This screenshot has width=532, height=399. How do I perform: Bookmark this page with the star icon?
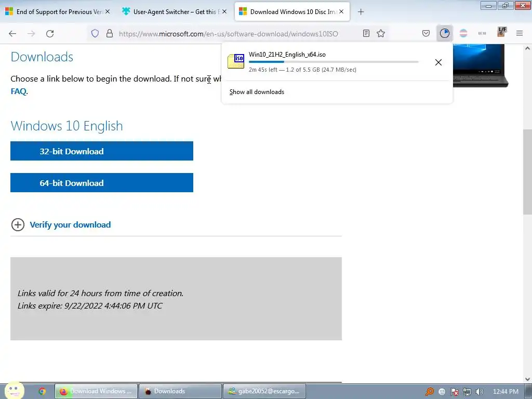tap(381, 33)
